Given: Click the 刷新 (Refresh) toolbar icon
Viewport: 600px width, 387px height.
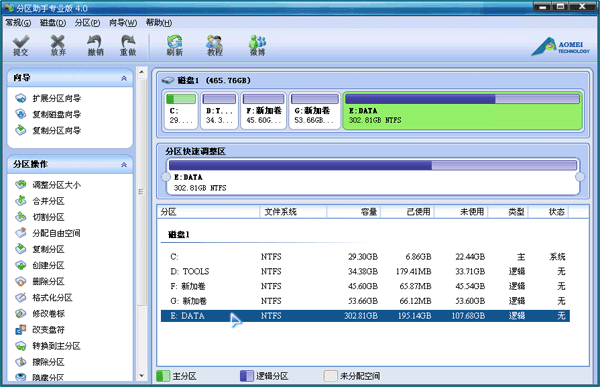Looking at the screenshot, I should (174, 46).
